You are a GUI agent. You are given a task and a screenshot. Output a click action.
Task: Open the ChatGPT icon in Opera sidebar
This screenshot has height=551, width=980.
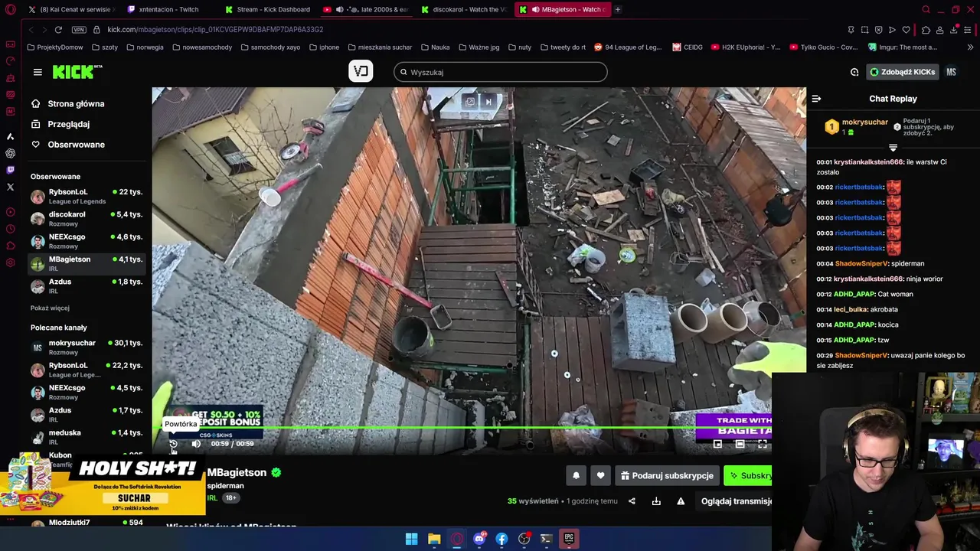10,153
